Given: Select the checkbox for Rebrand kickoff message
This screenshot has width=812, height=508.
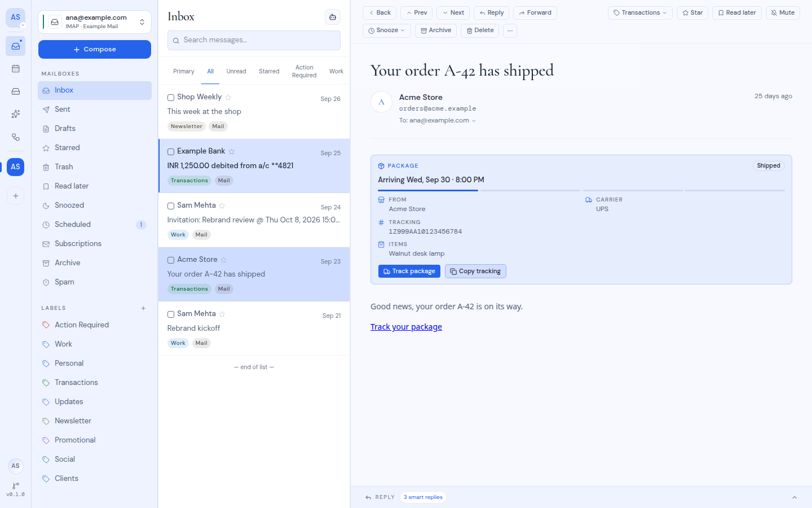Looking at the screenshot, I should [x=171, y=314].
